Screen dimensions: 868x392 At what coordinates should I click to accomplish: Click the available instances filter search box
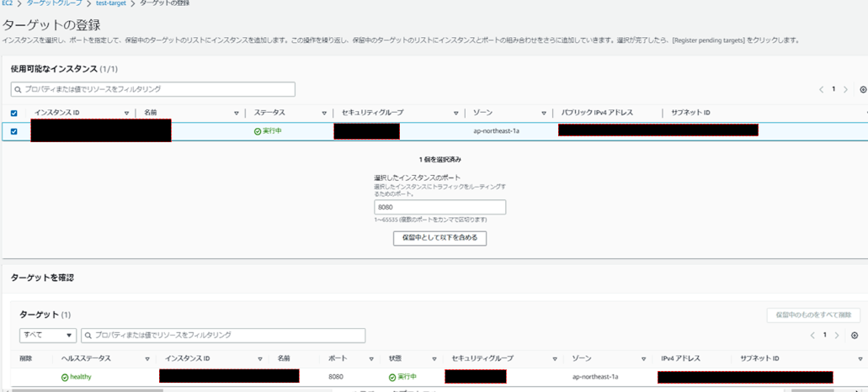(x=153, y=89)
